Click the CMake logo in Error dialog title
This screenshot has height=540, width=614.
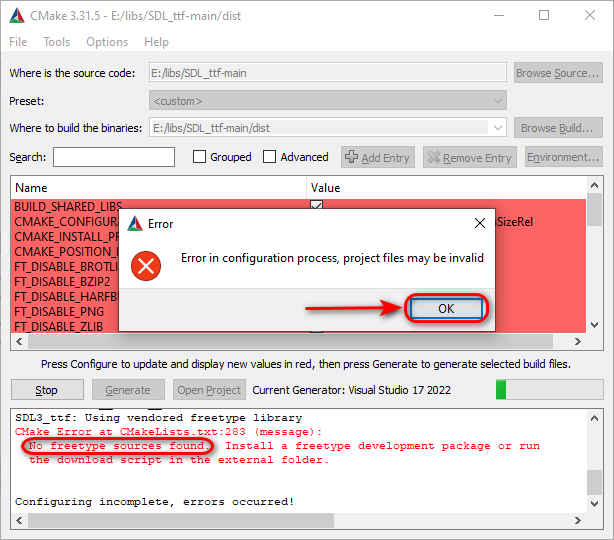pos(134,224)
